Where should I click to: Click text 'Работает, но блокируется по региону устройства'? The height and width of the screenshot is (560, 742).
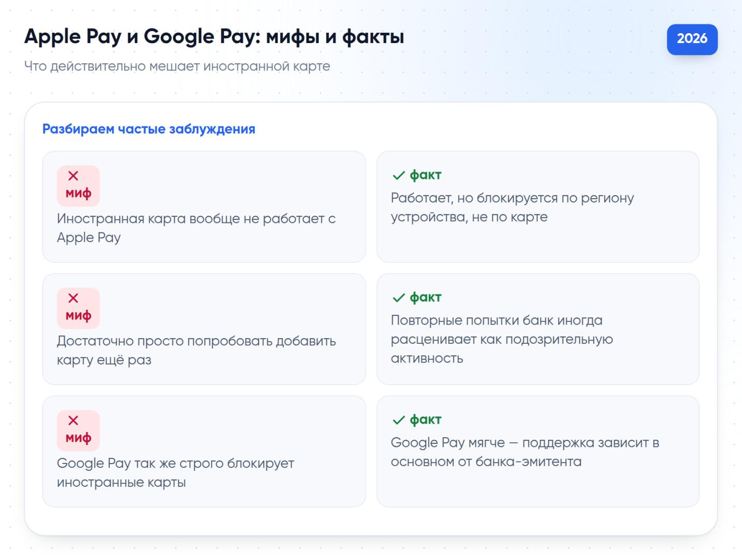[x=512, y=207]
